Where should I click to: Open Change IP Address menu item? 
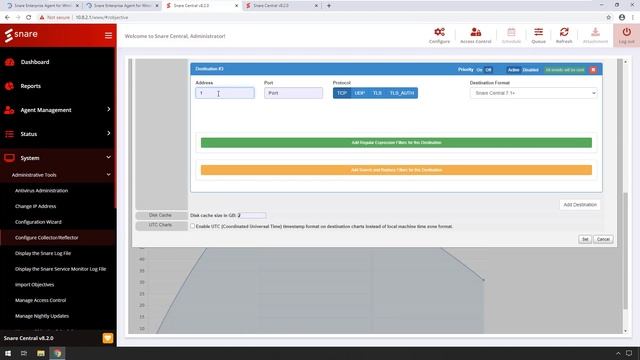(36, 206)
